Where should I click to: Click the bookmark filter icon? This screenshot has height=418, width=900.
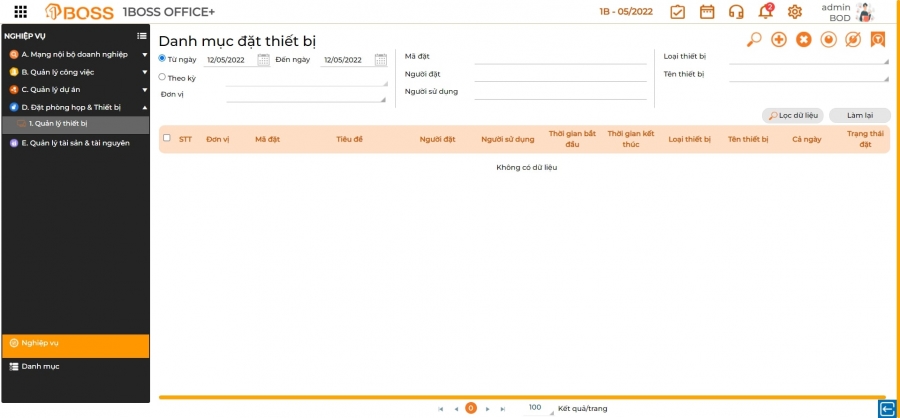878,40
